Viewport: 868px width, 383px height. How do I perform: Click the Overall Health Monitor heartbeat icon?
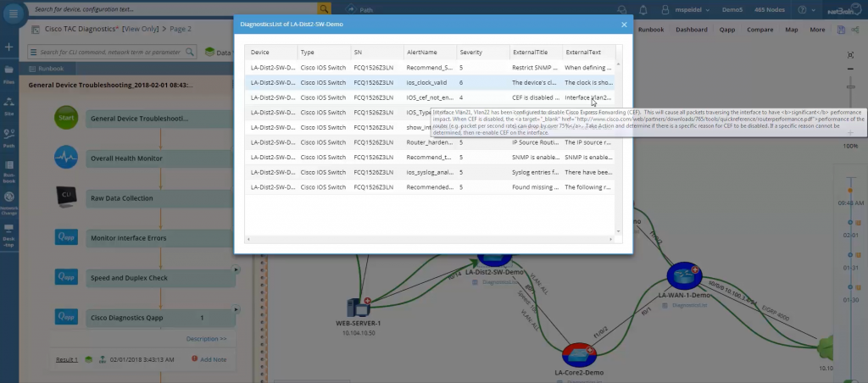tap(66, 158)
